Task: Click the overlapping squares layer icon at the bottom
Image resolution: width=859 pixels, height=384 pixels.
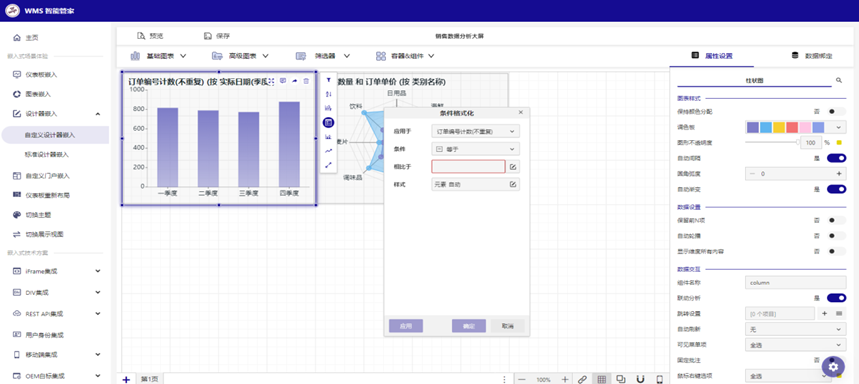Action: coord(621,379)
